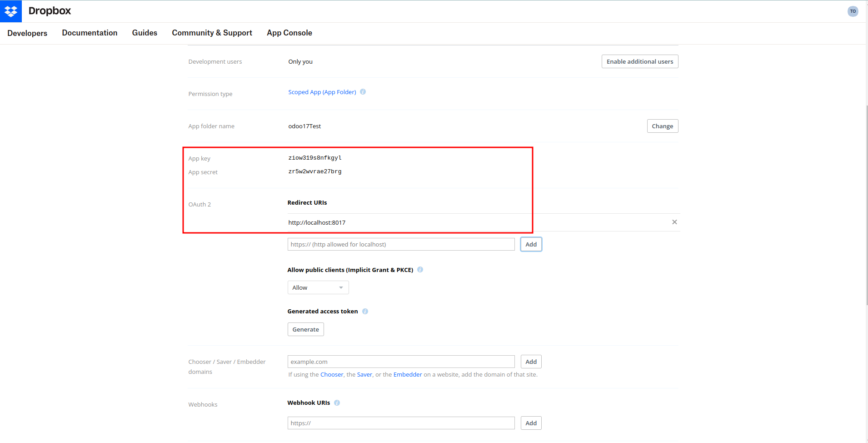Viewport: 868px width, 443px height.
Task: Show info for Generated access token
Action: [x=365, y=312]
